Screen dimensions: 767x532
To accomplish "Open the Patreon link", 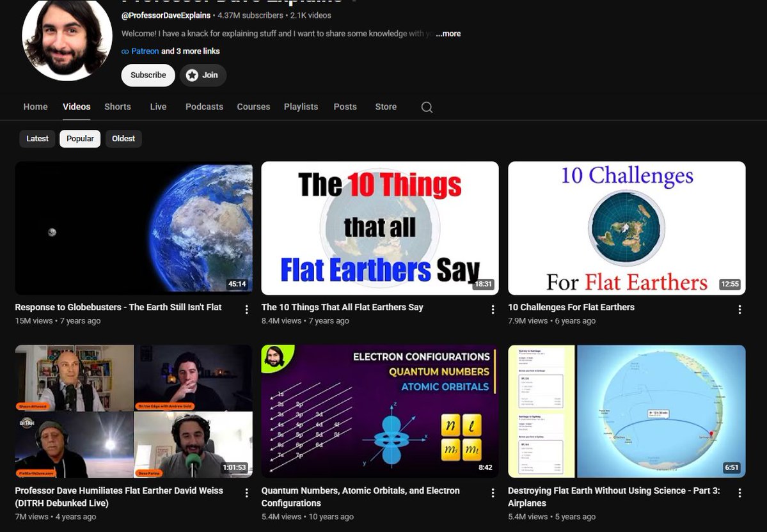I will (145, 51).
